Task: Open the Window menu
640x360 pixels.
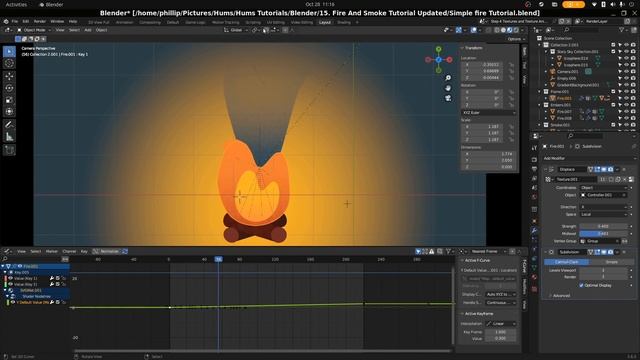Action: 57,21
